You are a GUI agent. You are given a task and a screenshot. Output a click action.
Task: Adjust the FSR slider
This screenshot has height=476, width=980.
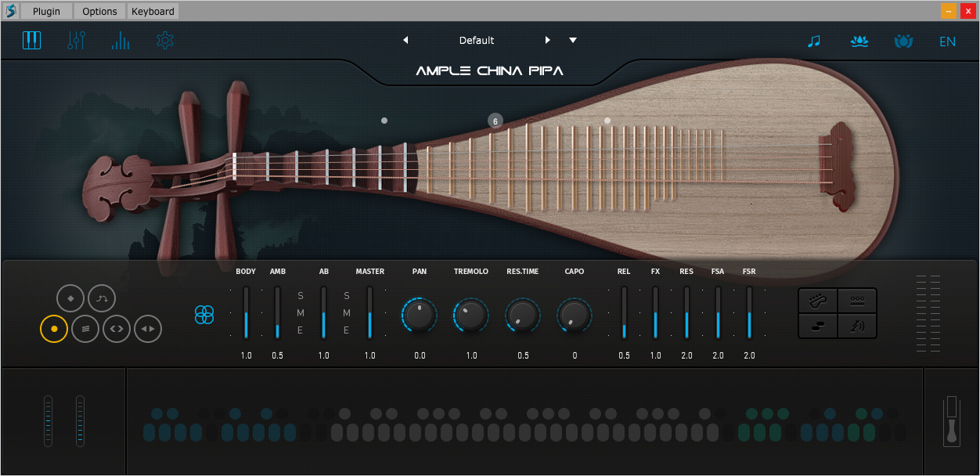[749, 312]
